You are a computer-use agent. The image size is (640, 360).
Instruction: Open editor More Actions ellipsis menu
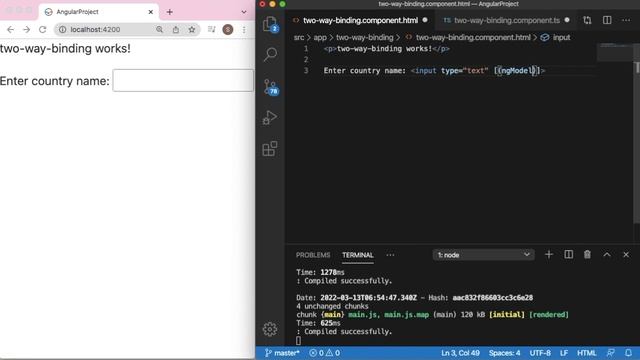tap(626, 20)
